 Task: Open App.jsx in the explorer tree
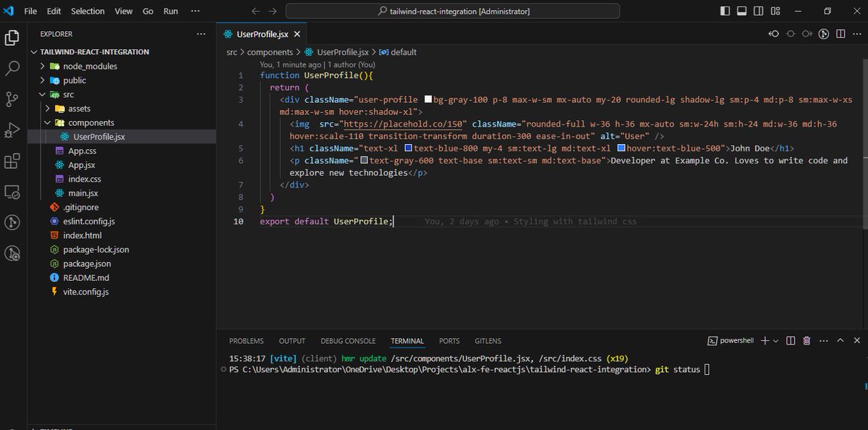click(82, 165)
